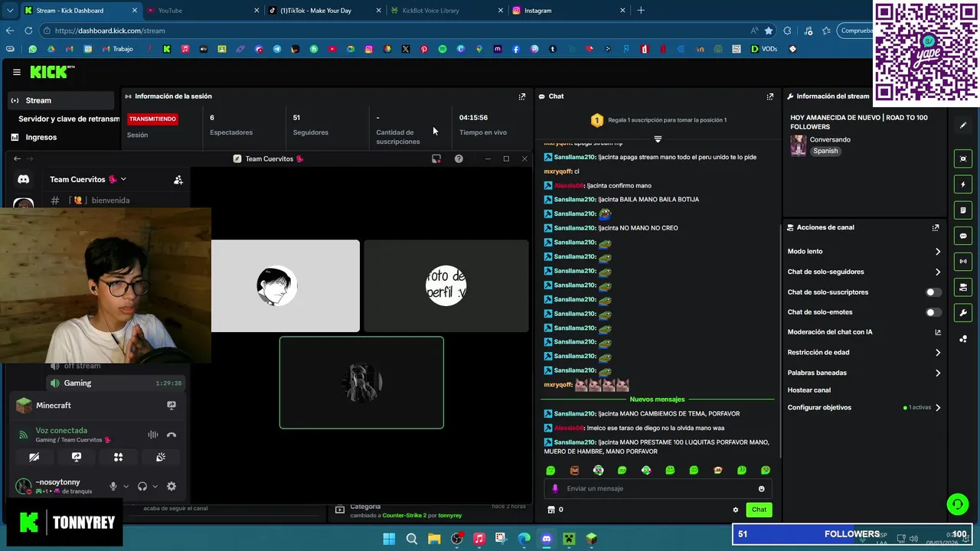Pop out the Acciones de canal panel
This screenshot has width=980, height=551.
click(936, 227)
